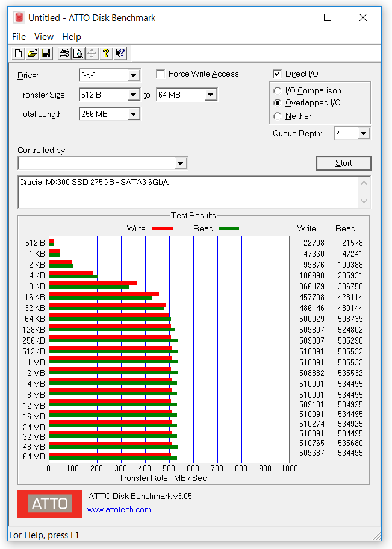Image resolution: width=392 pixels, height=549 pixels.
Task: Open the Help menu
Action: (x=72, y=36)
